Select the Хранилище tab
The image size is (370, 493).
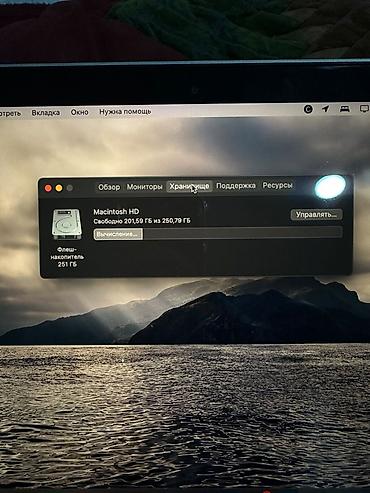[x=189, y=186]
